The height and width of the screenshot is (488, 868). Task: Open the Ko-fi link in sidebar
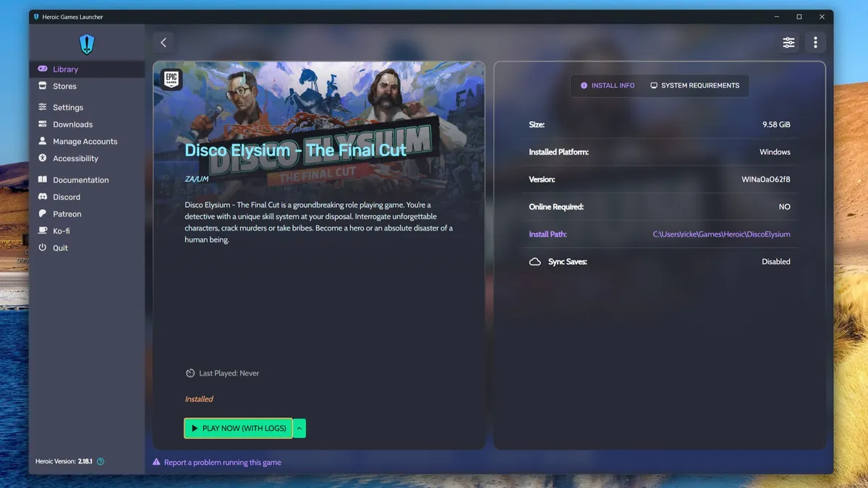point(87,231)
